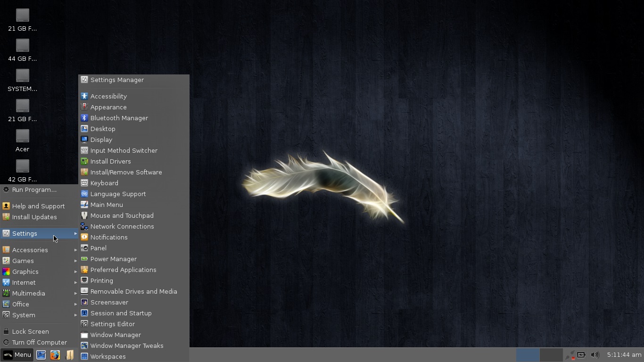Expand the Internet submenu arrow

(x=75, y=282)
